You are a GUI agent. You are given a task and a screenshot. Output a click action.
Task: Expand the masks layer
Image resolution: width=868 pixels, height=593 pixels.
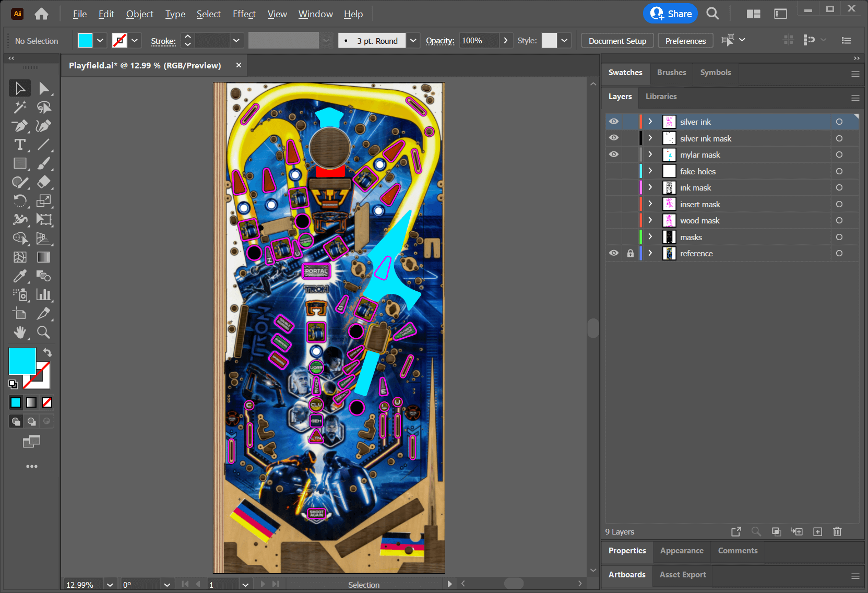[x=650, y=237]
